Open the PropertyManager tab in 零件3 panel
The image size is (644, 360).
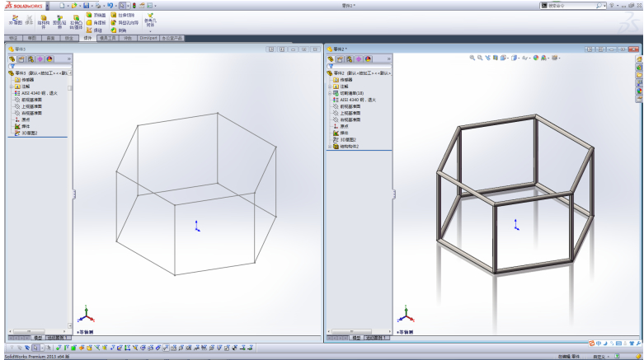point(21,59)
